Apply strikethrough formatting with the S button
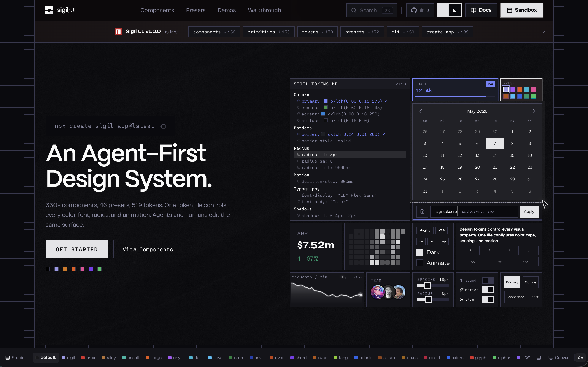 pyautogui.click(x=529, y=250)
